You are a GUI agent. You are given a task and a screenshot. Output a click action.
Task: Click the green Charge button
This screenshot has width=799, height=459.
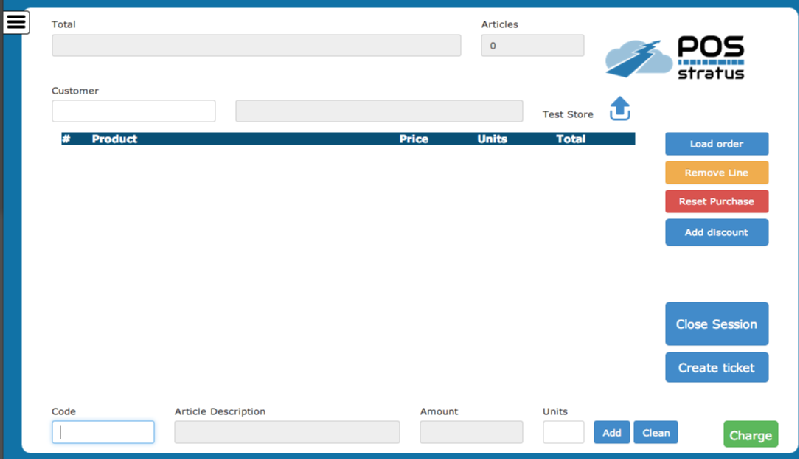tap(750, 435)
